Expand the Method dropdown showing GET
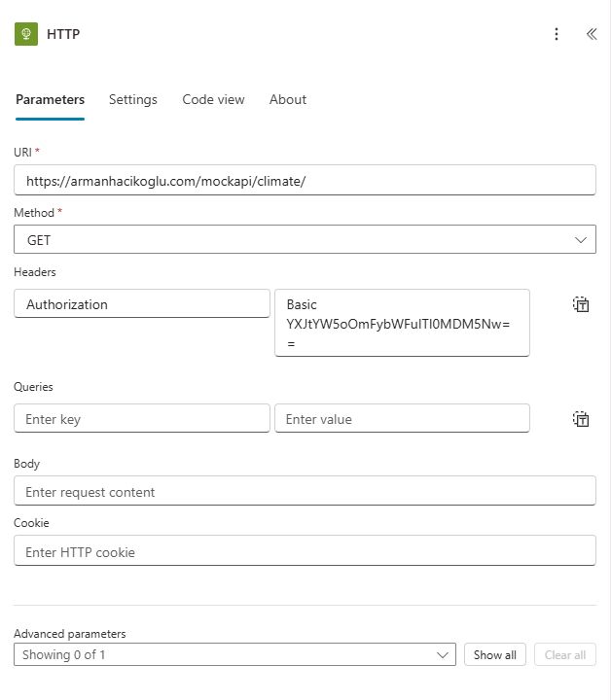This screenshot has width=611, height=700. 305,239
